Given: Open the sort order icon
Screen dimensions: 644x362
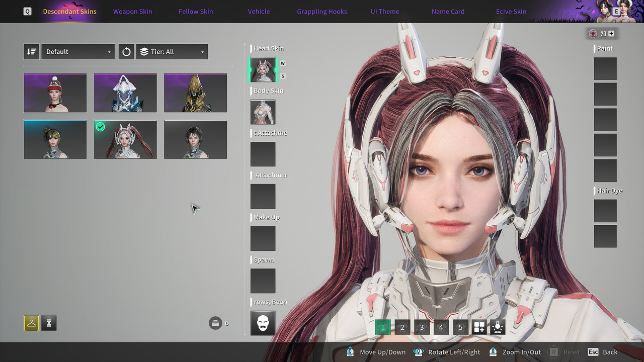Looking at the screenshot, I should tap(31, 52).
